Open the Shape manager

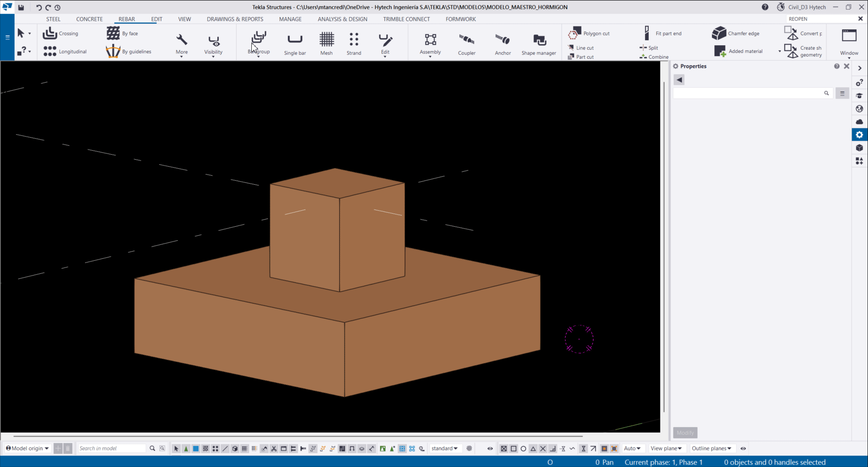tap(539, 43)
